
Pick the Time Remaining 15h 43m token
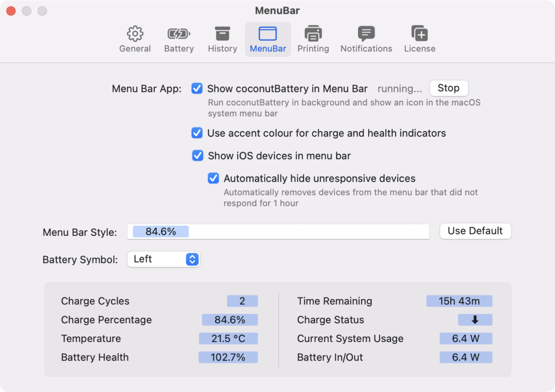tap(459, 301)
